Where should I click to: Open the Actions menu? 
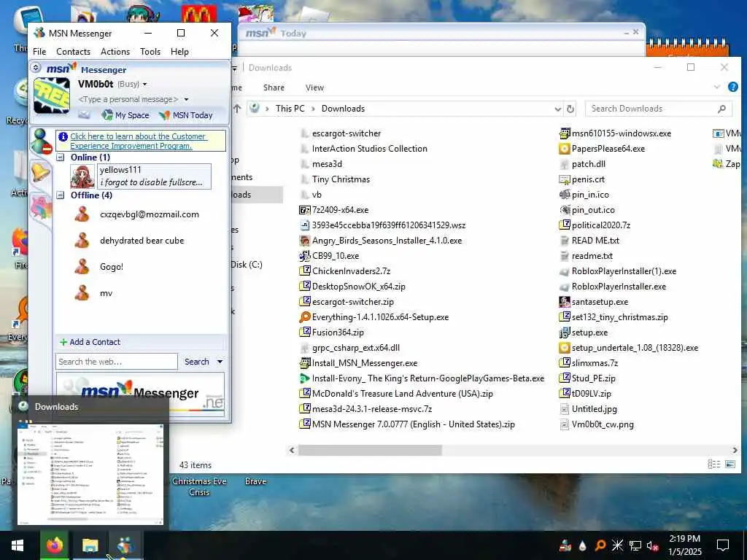pos(115,52)
